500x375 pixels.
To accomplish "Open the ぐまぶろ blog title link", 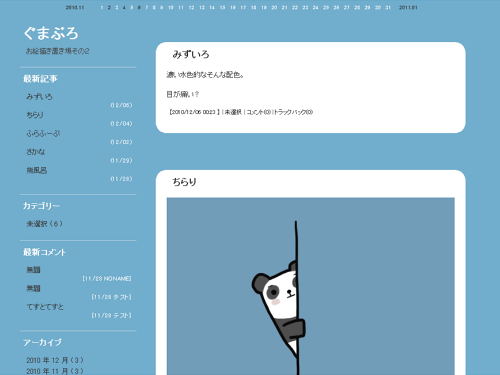I will tap(51, 33).
